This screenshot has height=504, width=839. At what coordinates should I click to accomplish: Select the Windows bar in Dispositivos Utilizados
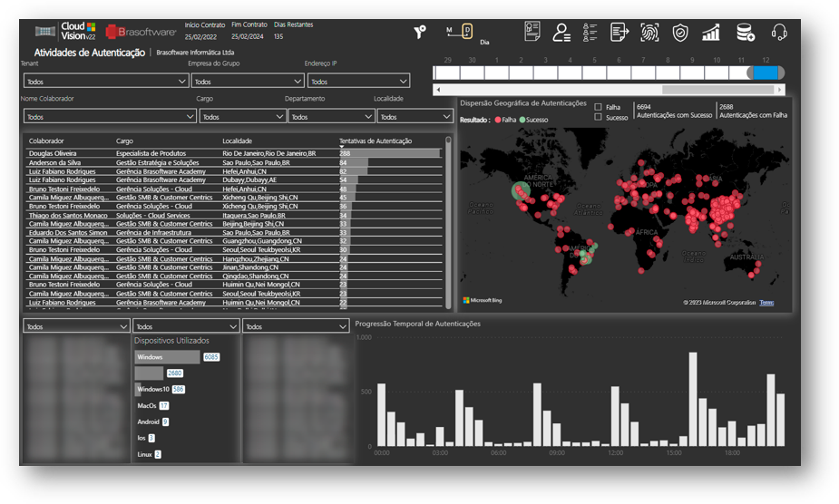pos(167,357)
